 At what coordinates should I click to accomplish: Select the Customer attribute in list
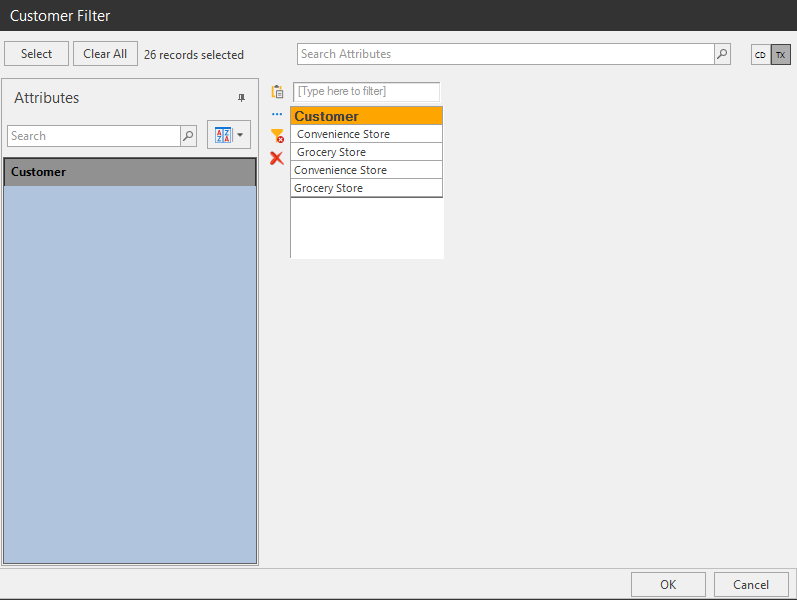(x=130, y=172)
